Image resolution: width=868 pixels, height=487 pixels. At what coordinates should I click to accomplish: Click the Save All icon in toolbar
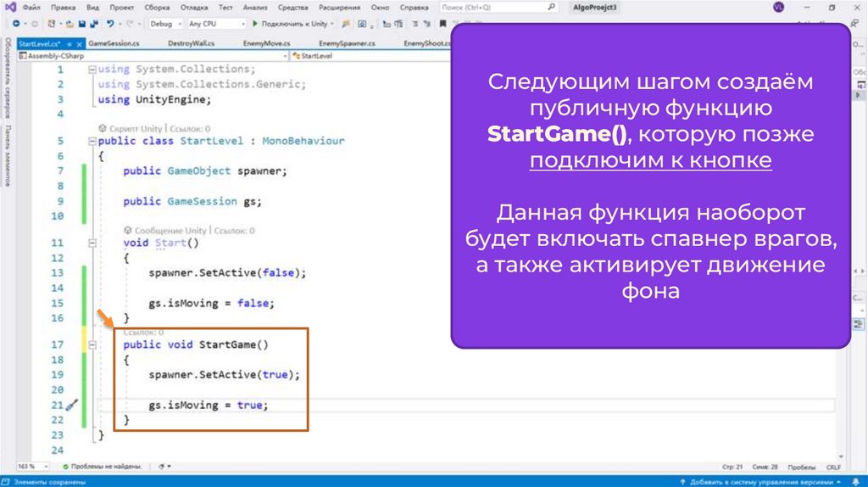tap(92, 24)
